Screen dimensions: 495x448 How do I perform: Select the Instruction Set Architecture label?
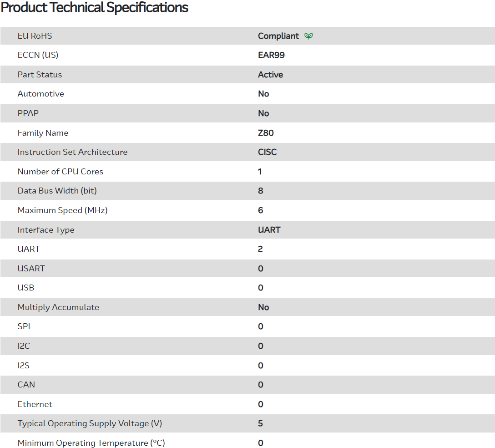(72, 152)
